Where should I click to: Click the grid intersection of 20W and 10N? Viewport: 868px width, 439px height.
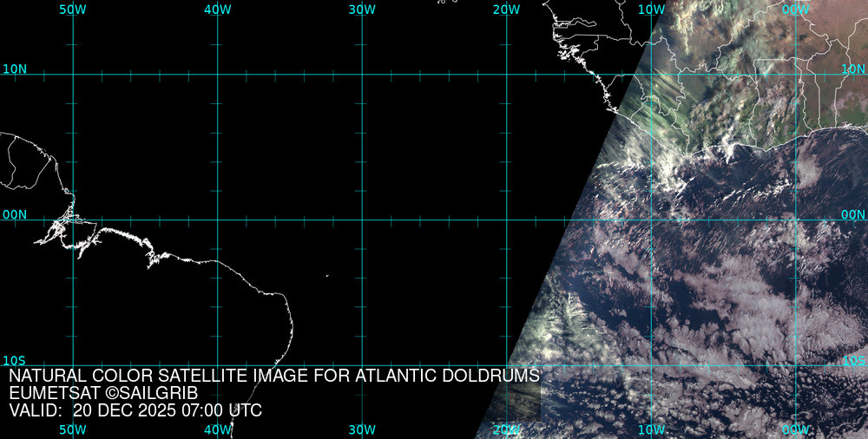(x=506, y=75)
